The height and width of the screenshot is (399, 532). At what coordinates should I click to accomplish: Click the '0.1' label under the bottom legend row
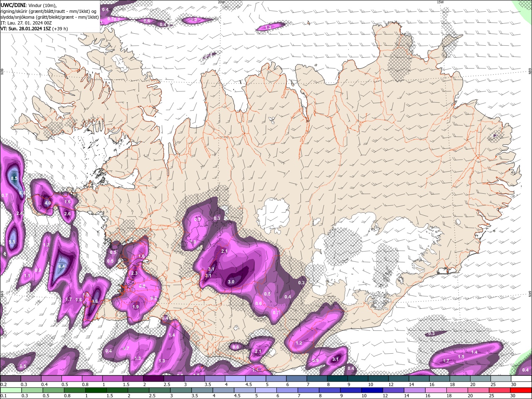[3, 396]
